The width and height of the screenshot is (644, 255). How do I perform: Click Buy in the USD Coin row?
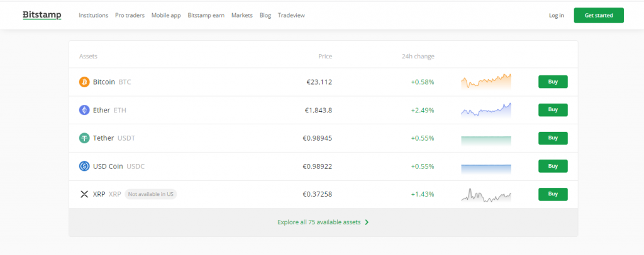click(553, 166)
